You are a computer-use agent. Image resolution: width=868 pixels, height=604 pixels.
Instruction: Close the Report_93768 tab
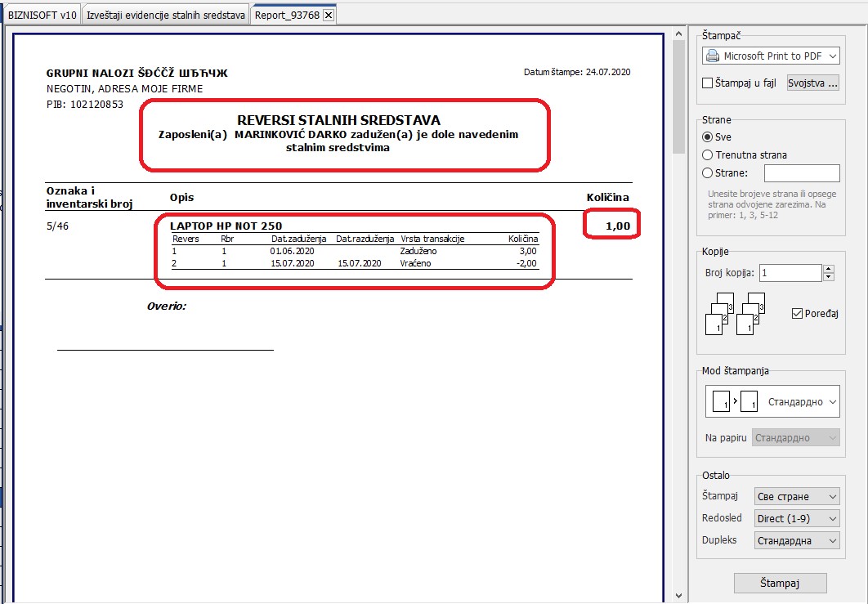point(329,15)
